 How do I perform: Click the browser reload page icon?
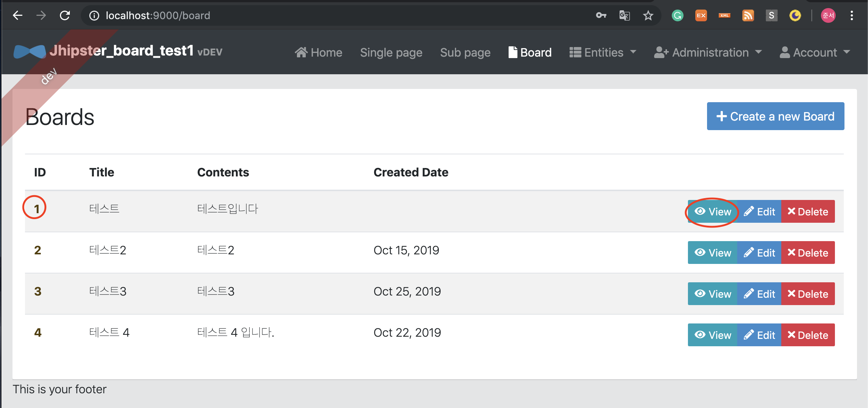coord(65,15)
